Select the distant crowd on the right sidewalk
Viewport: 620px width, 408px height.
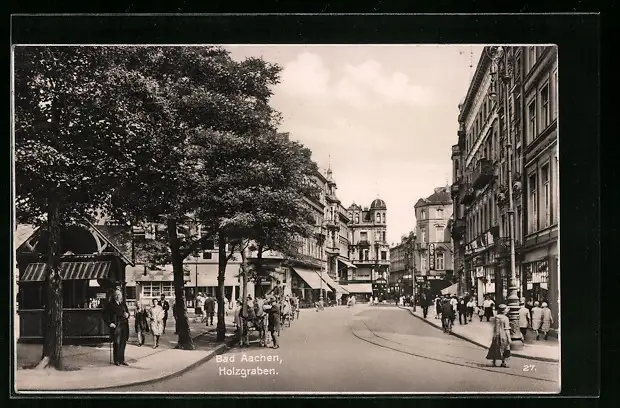pyautogui.click(x=455, y=307)
